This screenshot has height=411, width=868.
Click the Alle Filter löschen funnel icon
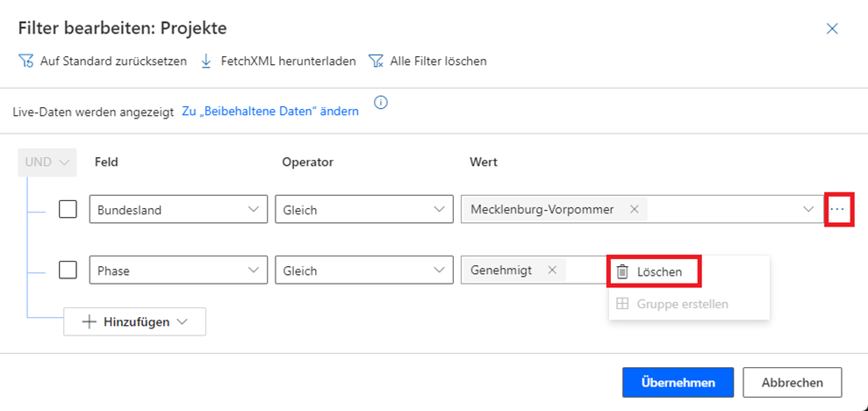tap(376, 61)
